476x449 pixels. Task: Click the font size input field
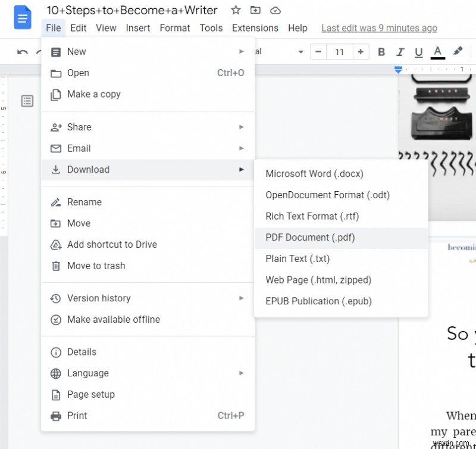click(340, 52)
